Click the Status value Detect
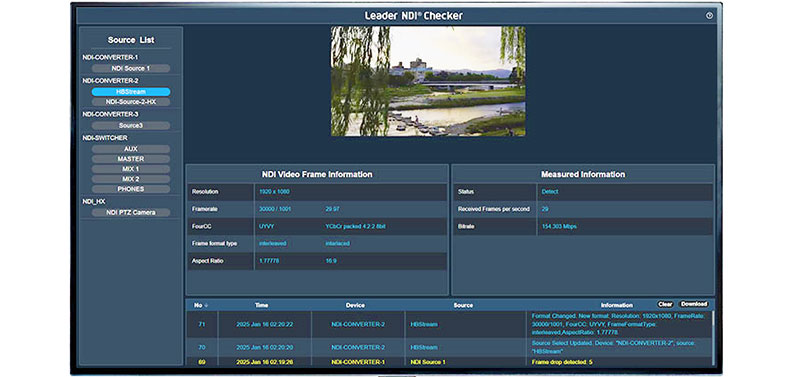800x377 pixels. pyautogui.click(x=550, y=192)
